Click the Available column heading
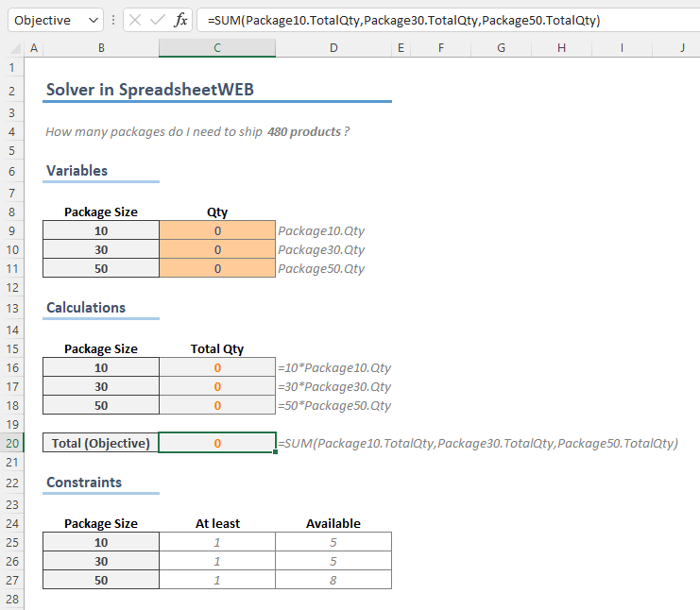This screenshot has width=700, height=610. (333, 523)
